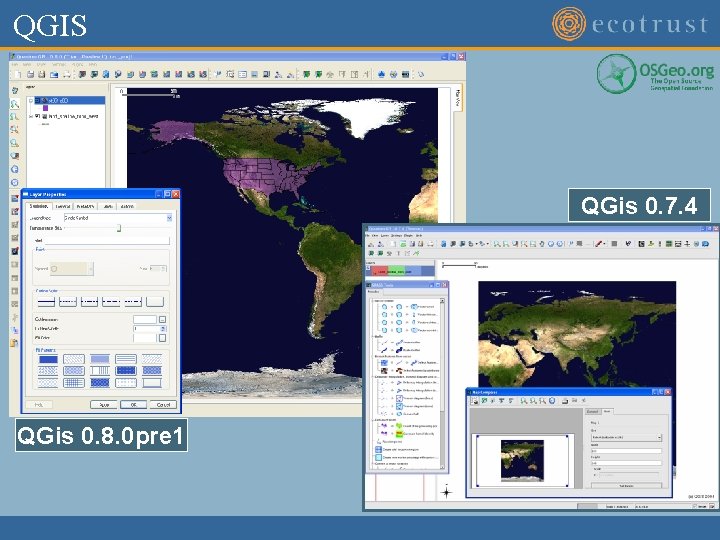Toggle visibility checkbox of the second legend layer
Image resolution: width=720 pixels, height=540 pixels.
click(x=38, y=116)
